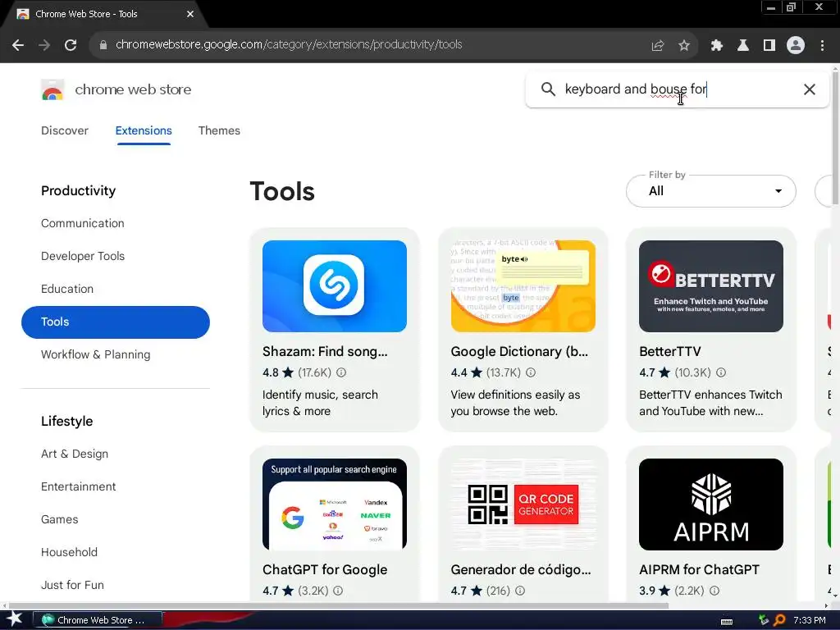Select the Tools category

tap(115, 322)
